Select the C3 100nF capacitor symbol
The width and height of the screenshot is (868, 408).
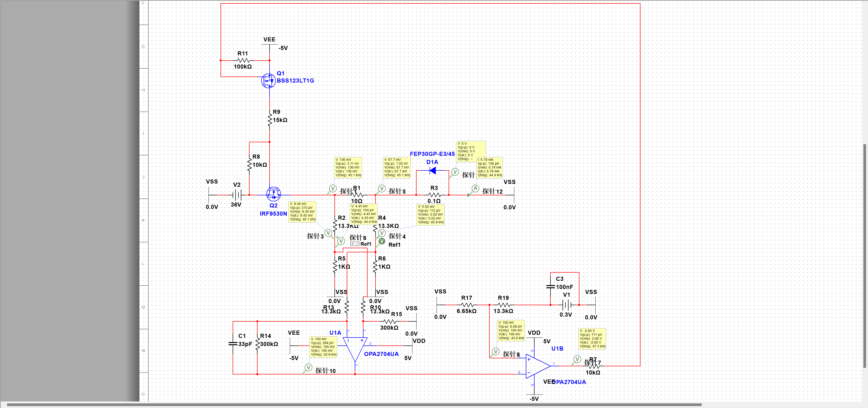click(551, 287)
